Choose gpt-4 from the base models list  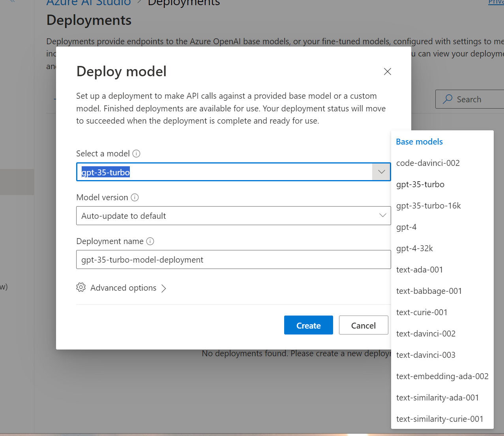tap(406, 227)
